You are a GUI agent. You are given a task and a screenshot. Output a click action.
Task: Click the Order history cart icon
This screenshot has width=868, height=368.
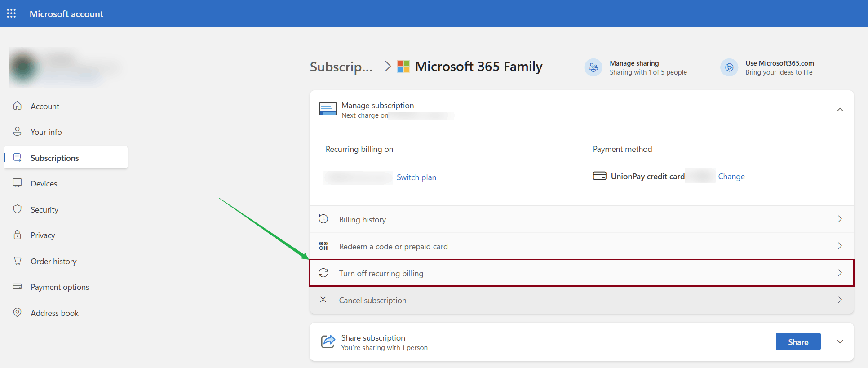click(x=17, y=261)
